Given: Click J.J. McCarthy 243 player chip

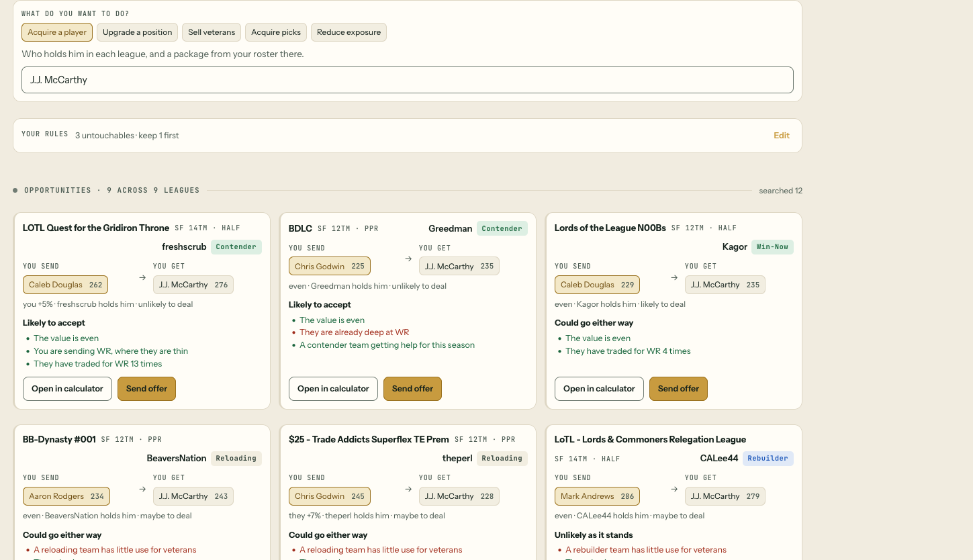Looking at the screenshot, I should click(x=193, y=496).
